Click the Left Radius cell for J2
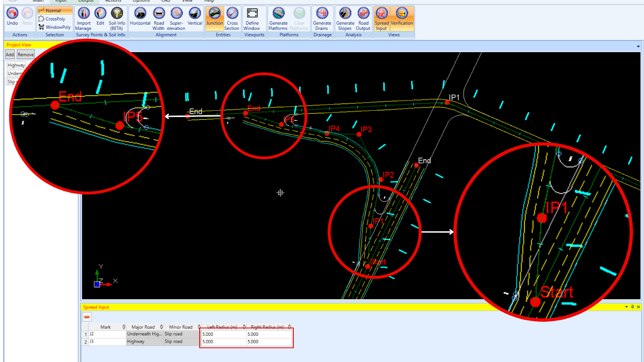 [x=223, y=334]
